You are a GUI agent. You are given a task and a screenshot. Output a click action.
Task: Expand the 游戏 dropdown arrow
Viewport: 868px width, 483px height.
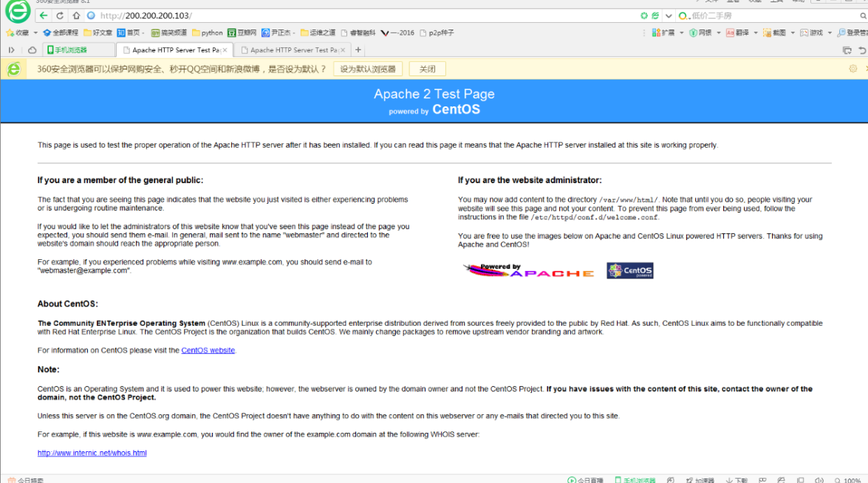830,32
